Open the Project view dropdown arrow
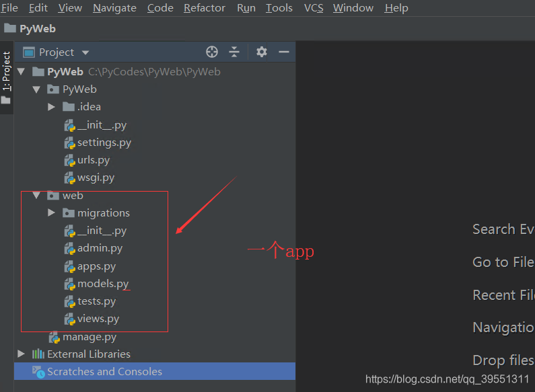Screen dimensions: 535x392 [85, 52]
